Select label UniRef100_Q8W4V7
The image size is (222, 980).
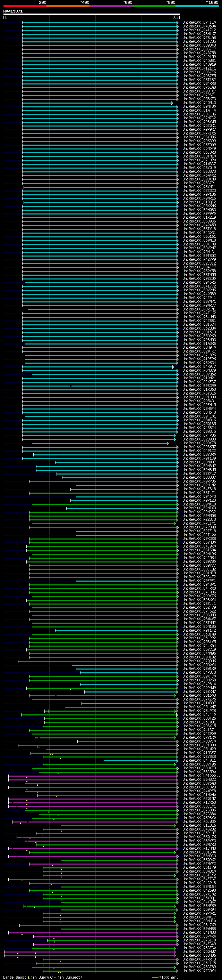tap(199, 619)
